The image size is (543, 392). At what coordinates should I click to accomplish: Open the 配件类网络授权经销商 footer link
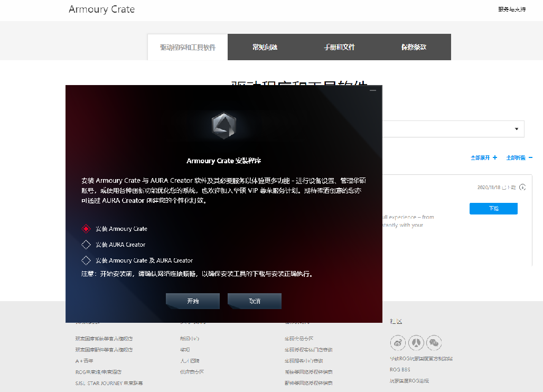308,383
